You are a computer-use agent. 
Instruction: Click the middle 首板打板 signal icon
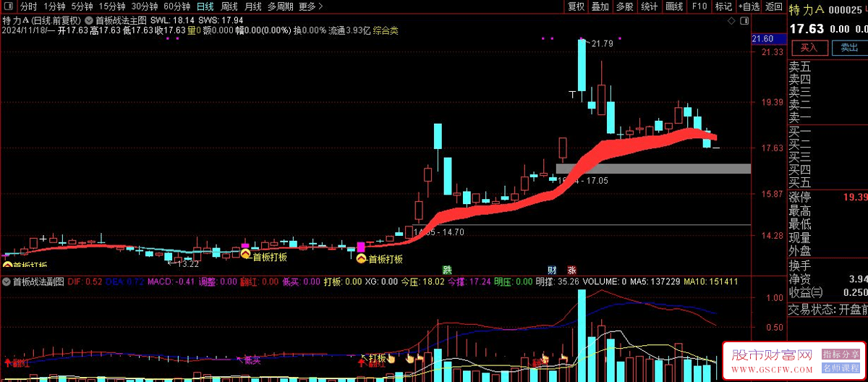245,255
